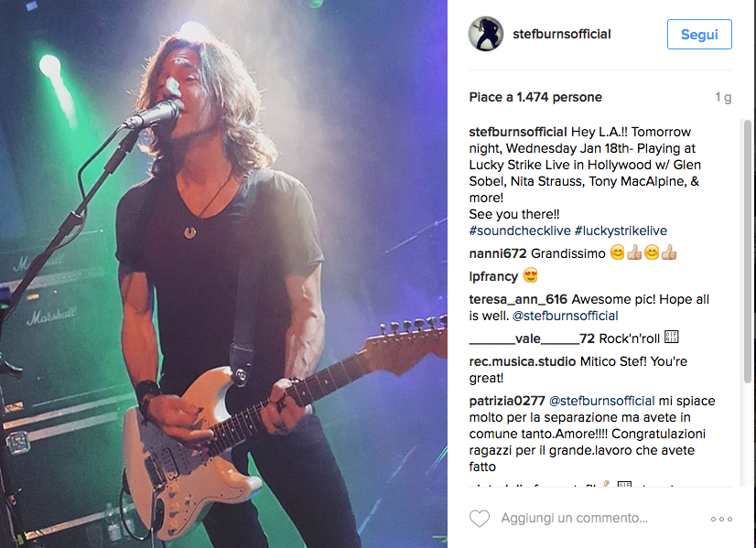756x548 pixels.
Task: Open patrizia0277 user profile
Action: pos(507,401)
